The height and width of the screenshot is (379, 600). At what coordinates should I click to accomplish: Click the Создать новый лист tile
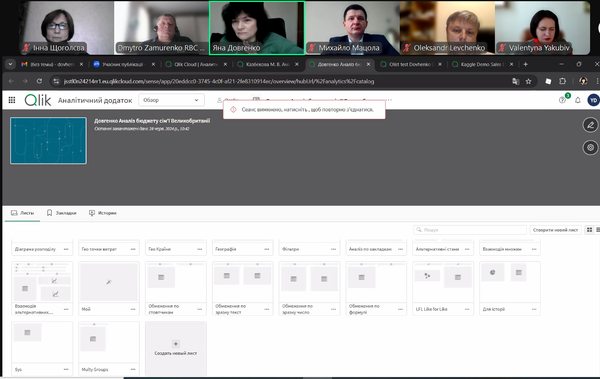176,348
